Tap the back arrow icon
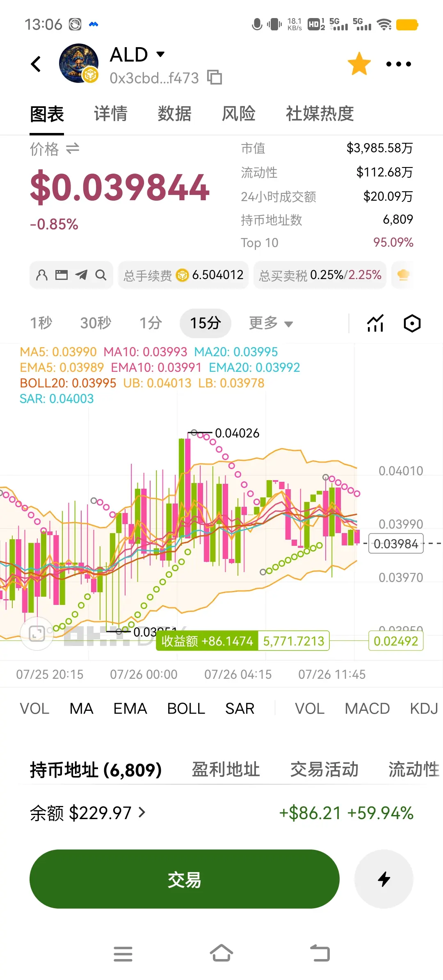The height and width of the screenshot is (980, 443). pos(36,64)
